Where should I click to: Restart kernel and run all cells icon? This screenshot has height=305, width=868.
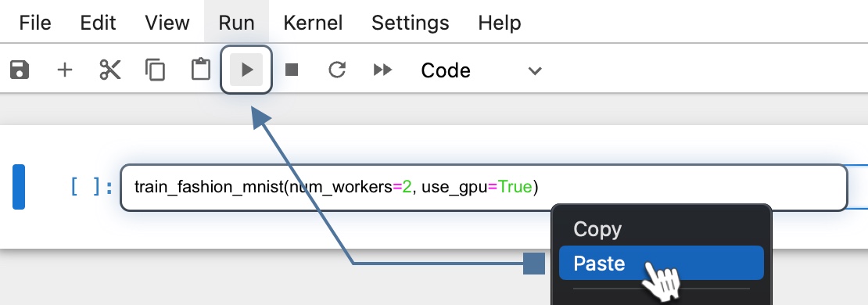382,70
